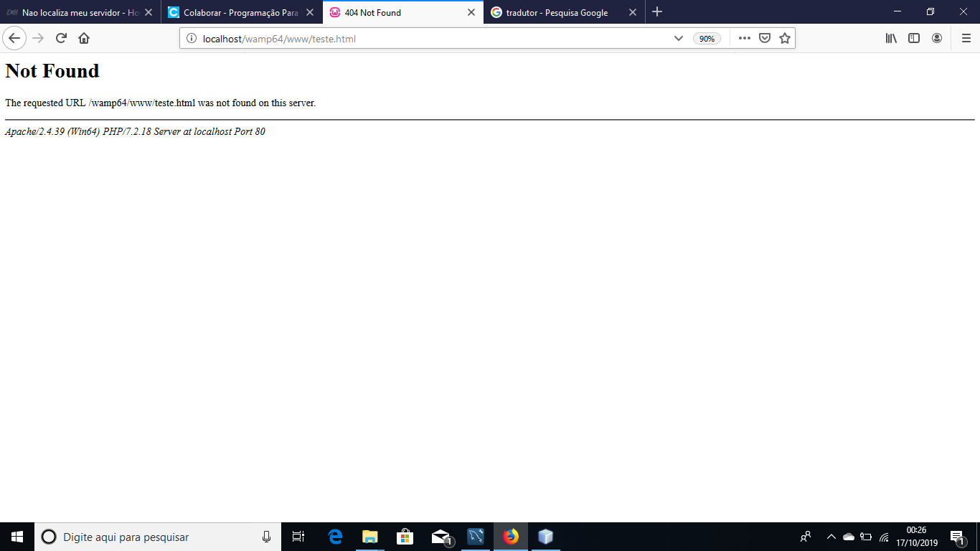Viewport: 980px width, 551px height.
Task: Open the blue cube app on taskbar
Action: [546, 537]
